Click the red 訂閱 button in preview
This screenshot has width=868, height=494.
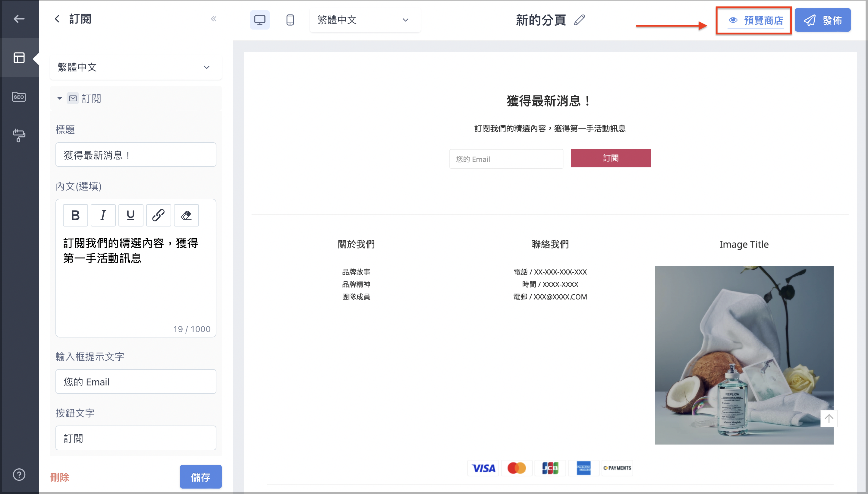click(x=611, y=158)
